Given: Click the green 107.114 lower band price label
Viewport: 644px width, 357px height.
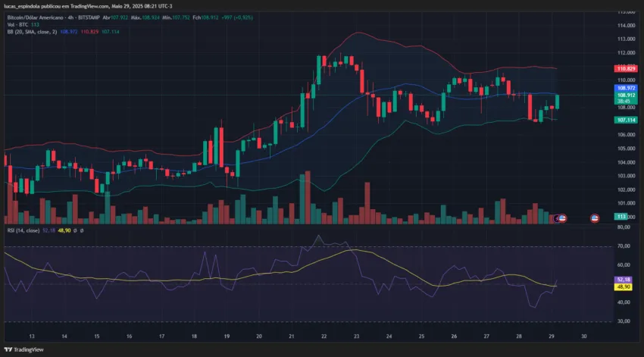Looking at the screenshot, I should (626, 120).
